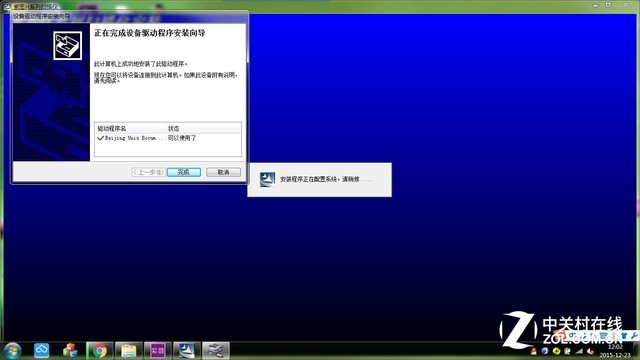640x360 pixels.
Task: Switch to the driver wizard taskbar button
Action: click(x=216, y=351)
